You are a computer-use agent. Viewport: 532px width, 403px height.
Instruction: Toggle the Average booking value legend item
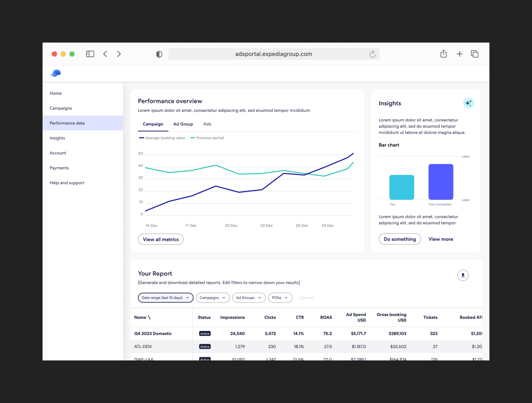162,138
